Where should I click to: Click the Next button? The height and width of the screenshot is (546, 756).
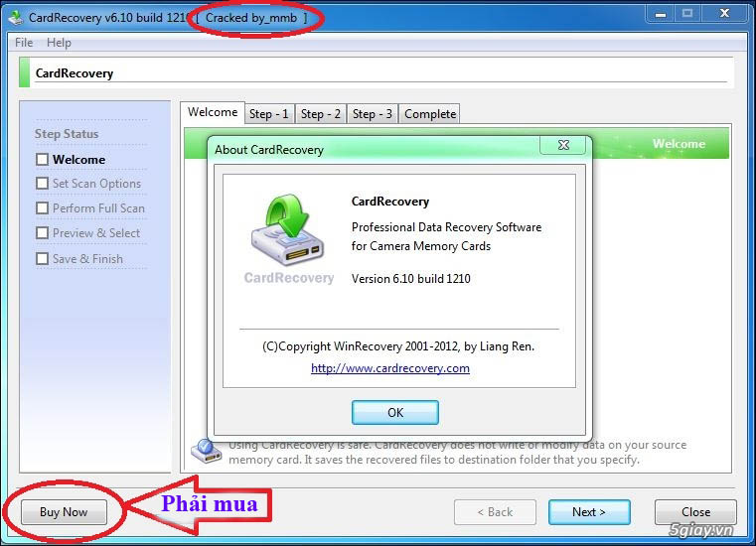[x=588, y=512]
